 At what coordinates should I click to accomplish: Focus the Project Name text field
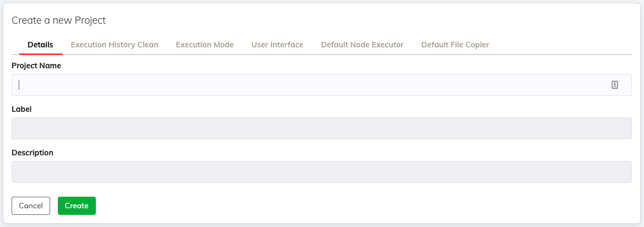[322, 85]
